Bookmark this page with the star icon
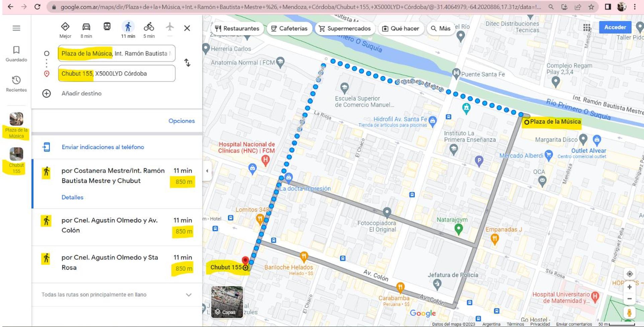This screenshot has width=644, height=327. (x=591, y=7)
